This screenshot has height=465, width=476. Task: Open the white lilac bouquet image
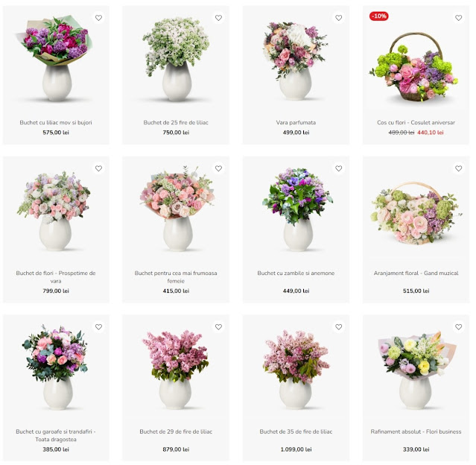(x=176, y=59)
